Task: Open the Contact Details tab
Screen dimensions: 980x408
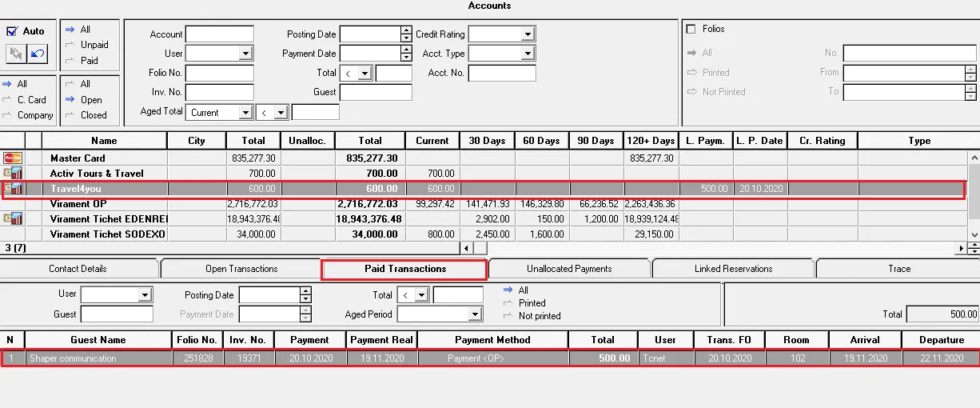Action: coord(78,269)
